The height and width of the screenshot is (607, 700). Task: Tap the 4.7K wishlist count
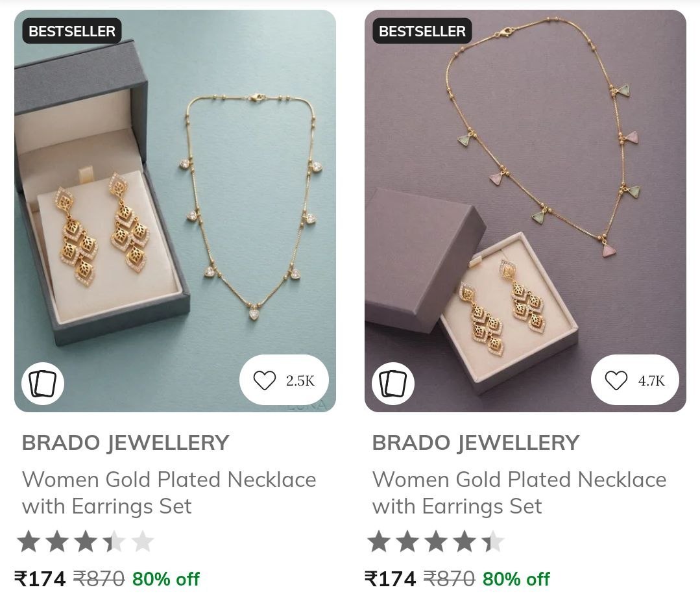(x=651, y=381)
